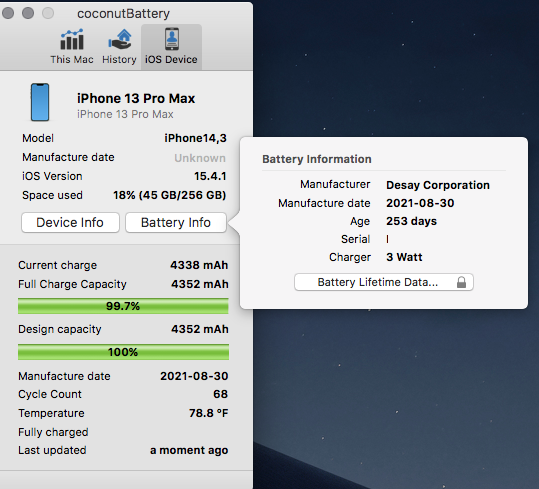
Task: Click the Desay Corporation manufacturer value
Action: (x=438, y=185)
